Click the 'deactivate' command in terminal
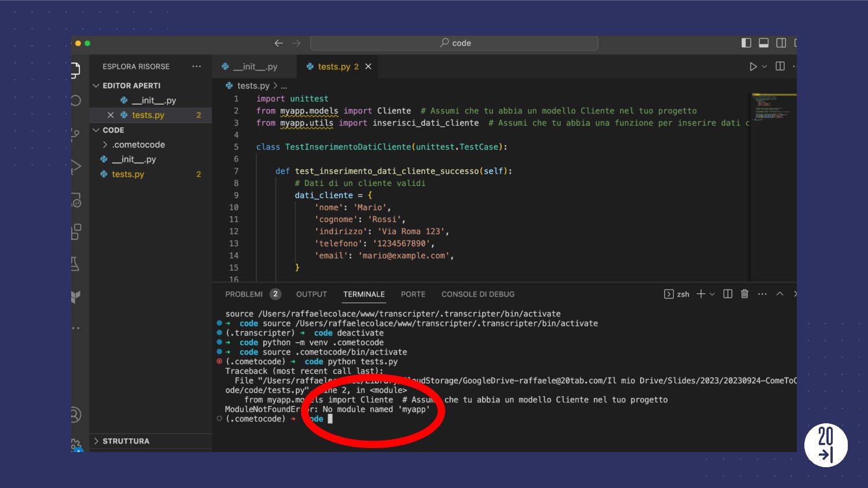This screenshot has width=868, height=488. click(x=360, y=333)
